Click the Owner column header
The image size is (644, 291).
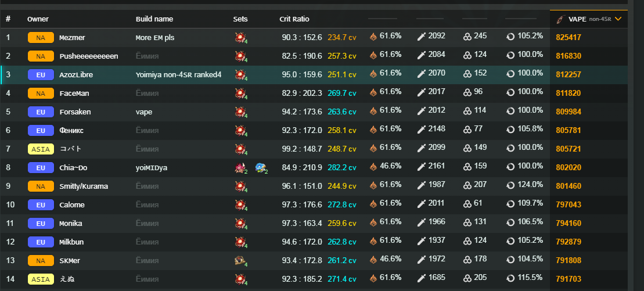pyautogui.click(x=37, y=19)
